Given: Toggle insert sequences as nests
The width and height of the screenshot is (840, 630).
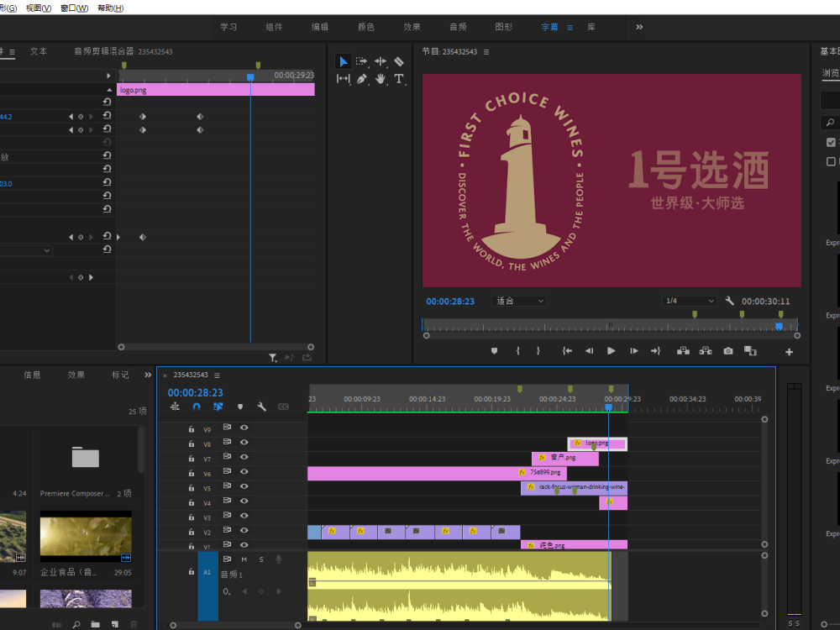Looking at the screenshot, I should click(x=175, y=407).
